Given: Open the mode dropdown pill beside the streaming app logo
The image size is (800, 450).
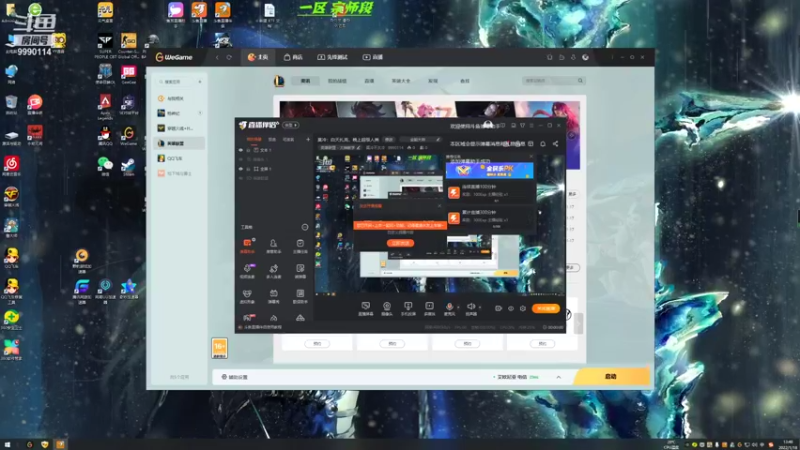Looking at the screenshot, I should tap(291, 125).
